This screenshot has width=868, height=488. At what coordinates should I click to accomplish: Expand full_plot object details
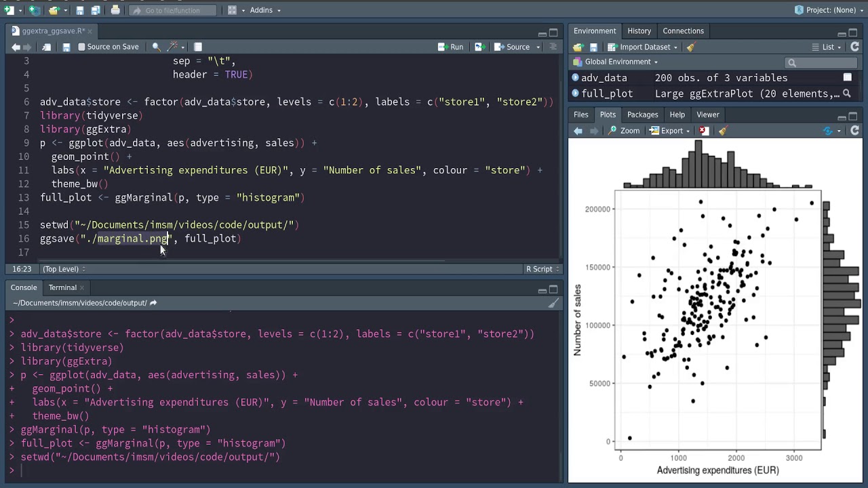pyautogui.click(x=576, y=94)
